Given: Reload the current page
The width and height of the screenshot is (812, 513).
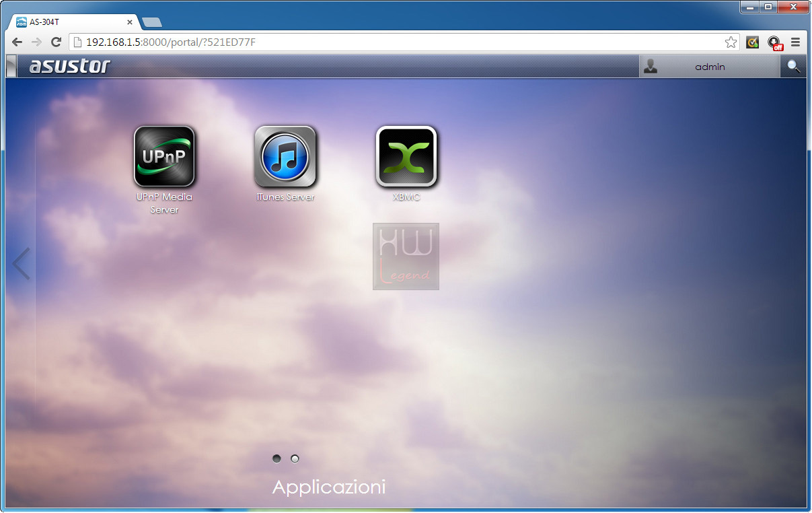Looking at the screenshot, I should click(x=57, y=42).
